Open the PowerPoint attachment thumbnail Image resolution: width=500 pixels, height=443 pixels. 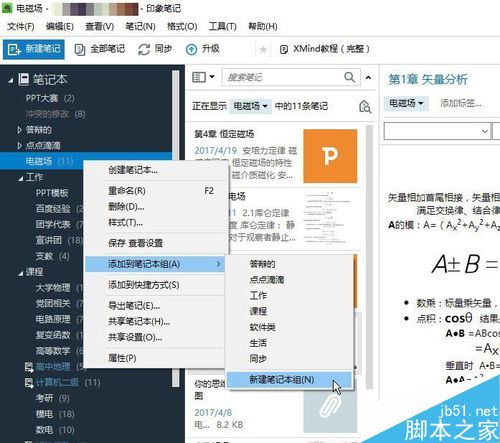pos(330,156)
